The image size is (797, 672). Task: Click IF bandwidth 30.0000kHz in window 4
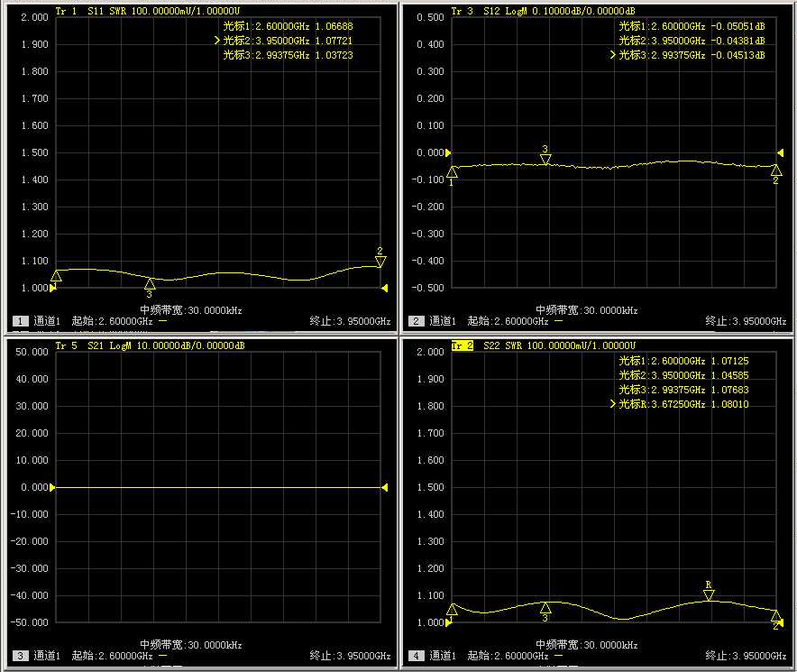click(x=587, y=645)
